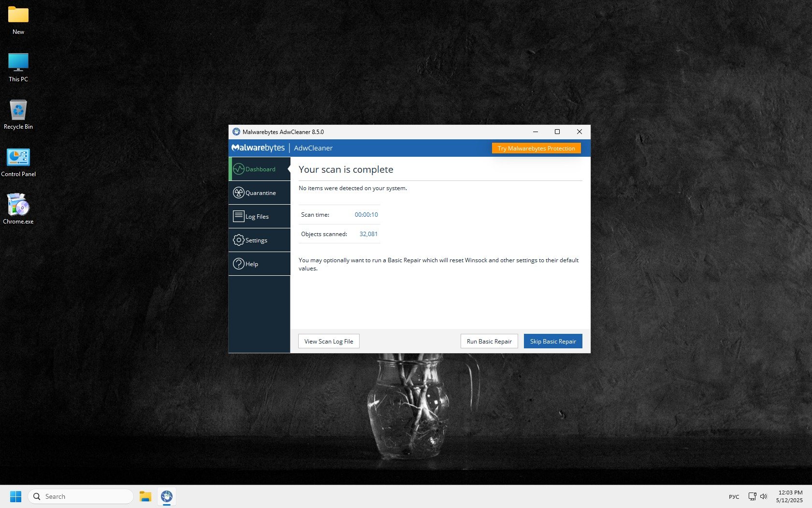
Task: Click the 'Scan time:' label
Action: [315, 215]
